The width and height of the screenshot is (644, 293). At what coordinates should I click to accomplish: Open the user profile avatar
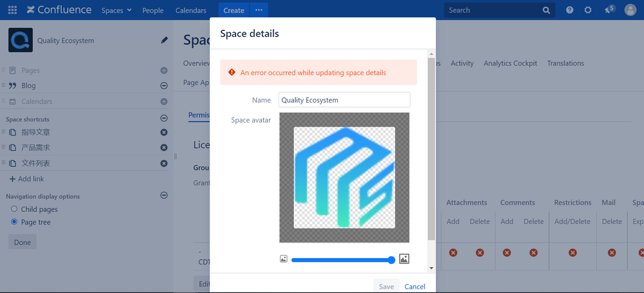point(630,10)
